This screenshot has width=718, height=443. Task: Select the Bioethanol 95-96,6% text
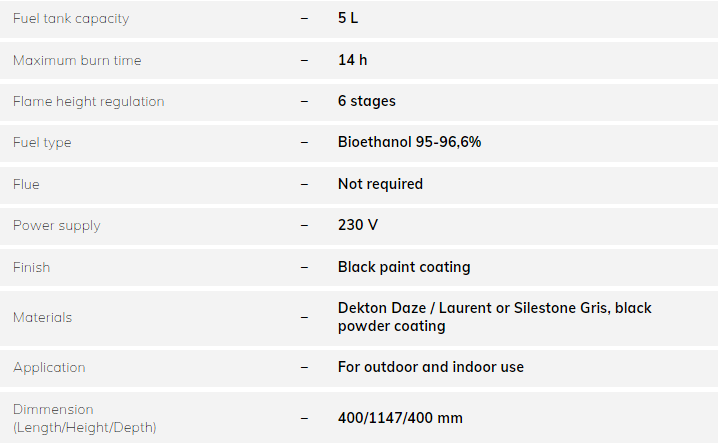(410, 142)
